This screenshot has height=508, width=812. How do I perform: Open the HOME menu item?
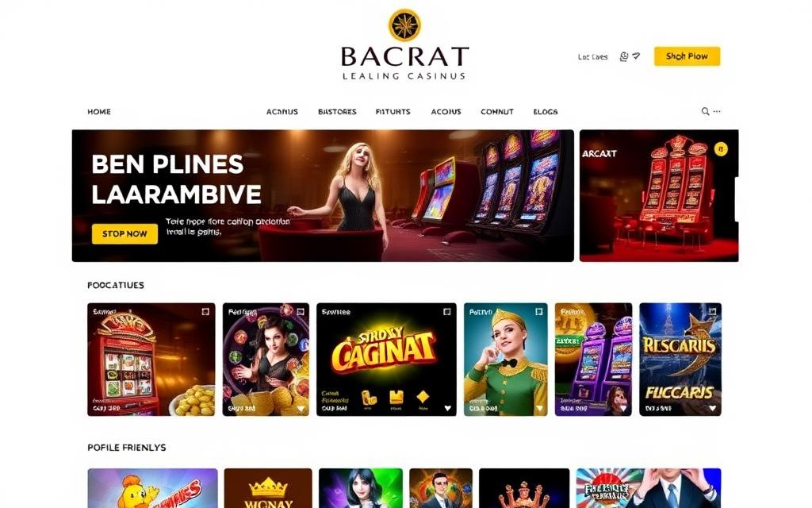click(99, 111)
